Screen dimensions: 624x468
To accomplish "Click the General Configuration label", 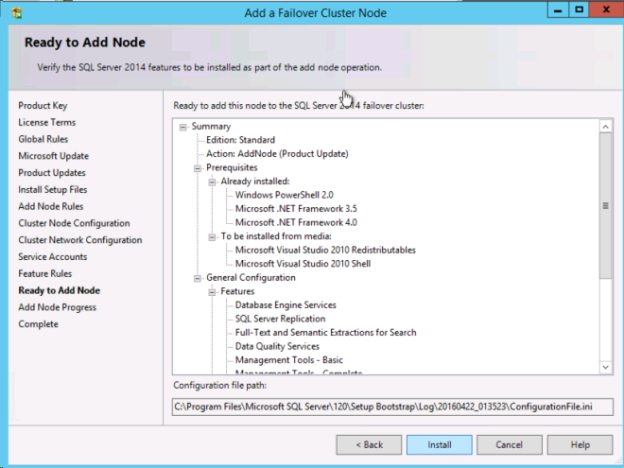I will click(x=251, y=277).
